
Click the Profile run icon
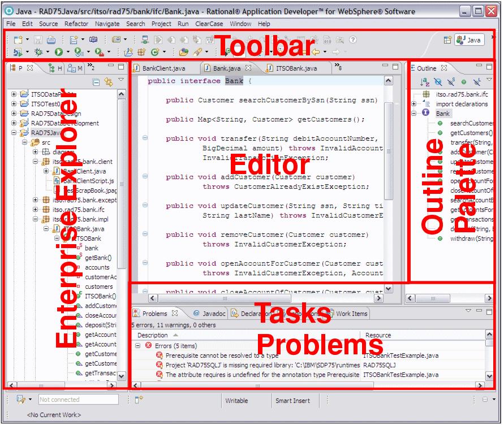point(79,52)
